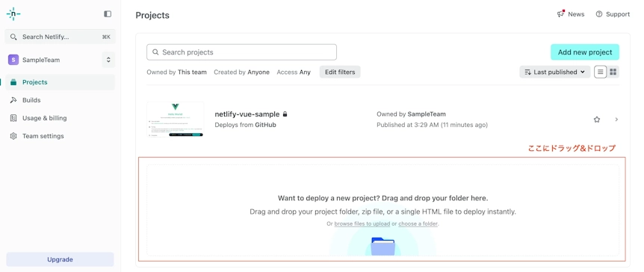Viewport: 644px width, 272px height.
Task: Click the Netlify logo icon
Action: [x=13, y=14]
